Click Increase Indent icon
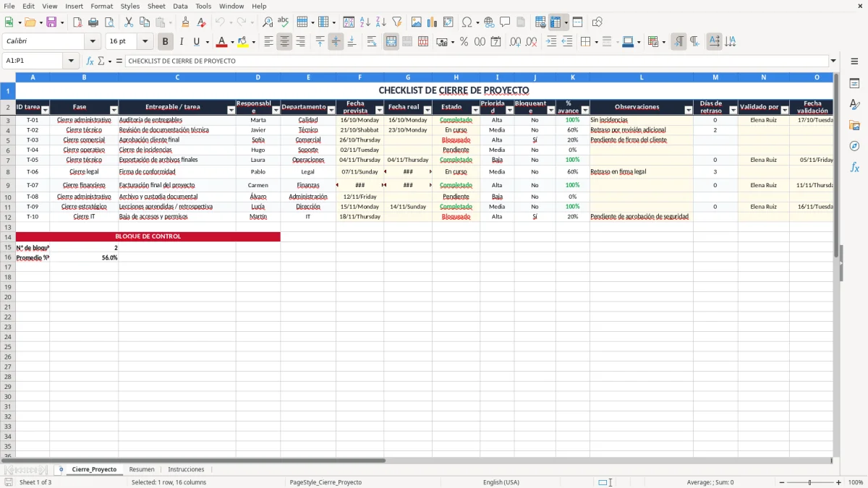 pos(551,42)
